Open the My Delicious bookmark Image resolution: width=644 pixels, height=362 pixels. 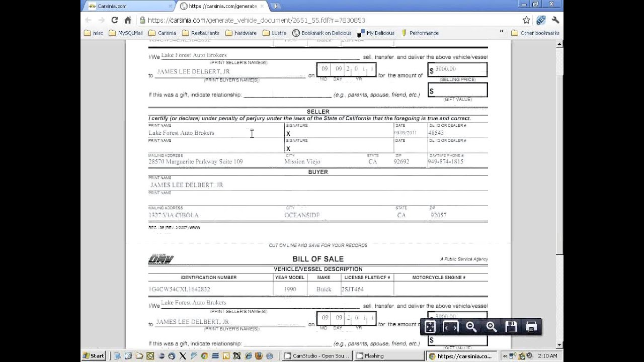[376, 33]
